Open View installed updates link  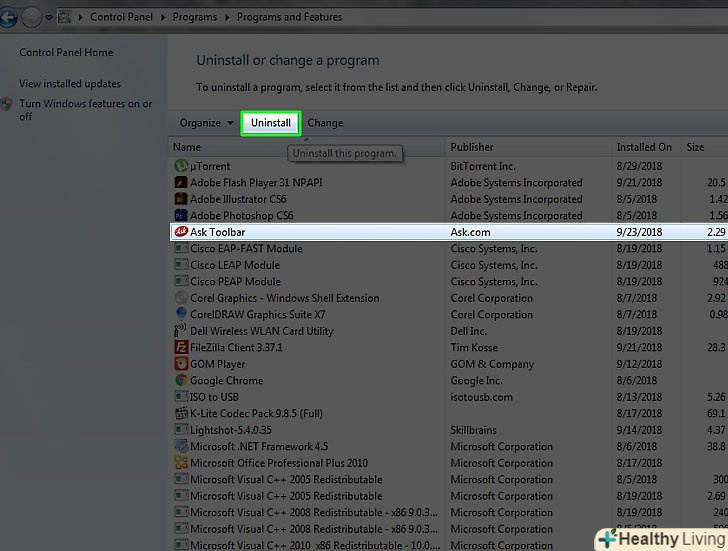(70, 84)
